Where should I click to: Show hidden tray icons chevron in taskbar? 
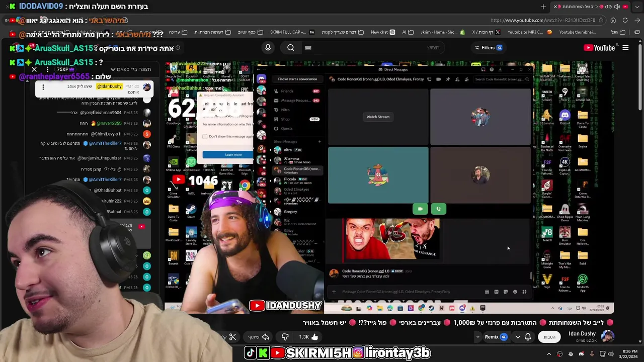pos(549,354)
